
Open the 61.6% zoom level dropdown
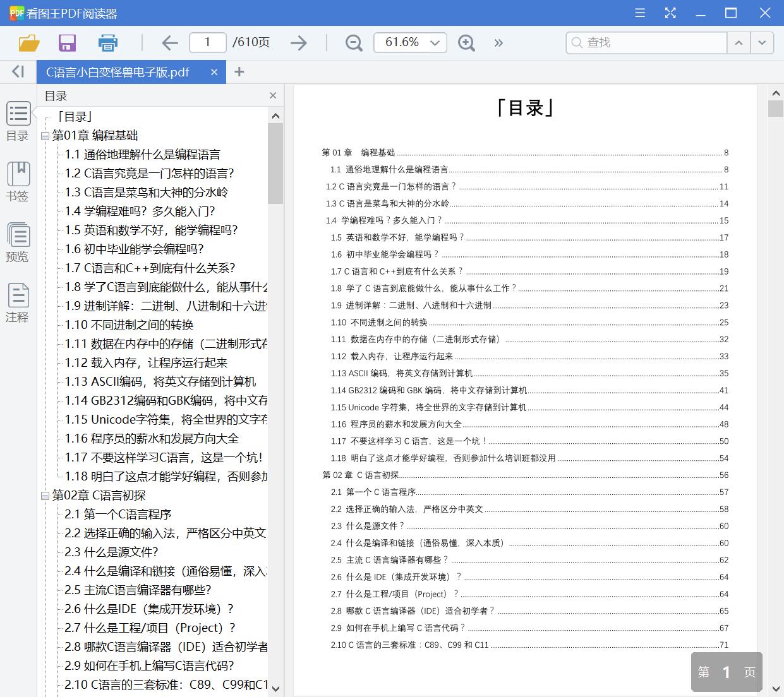[x=410, y=42]
